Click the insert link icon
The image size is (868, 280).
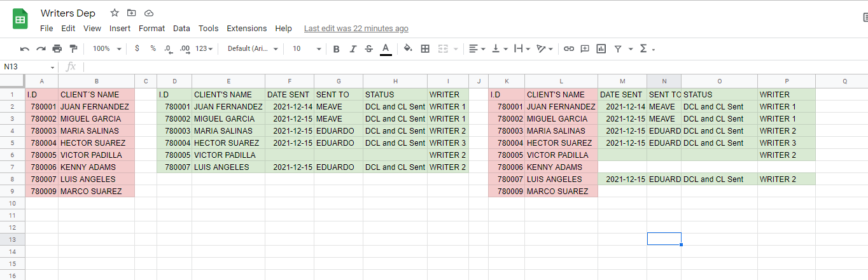569,48
